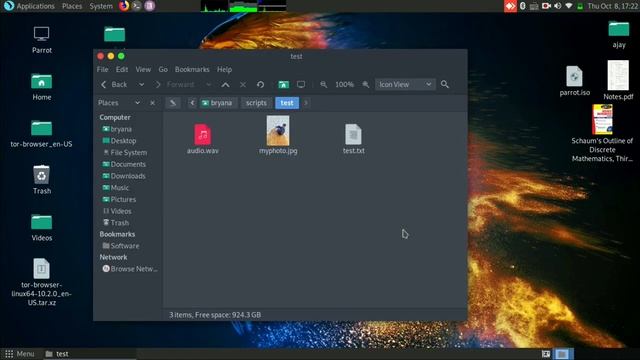The height and width of the screenshot is (360, 640).
Task: Open Computer view from the toolbar
Action: point(301,84)
